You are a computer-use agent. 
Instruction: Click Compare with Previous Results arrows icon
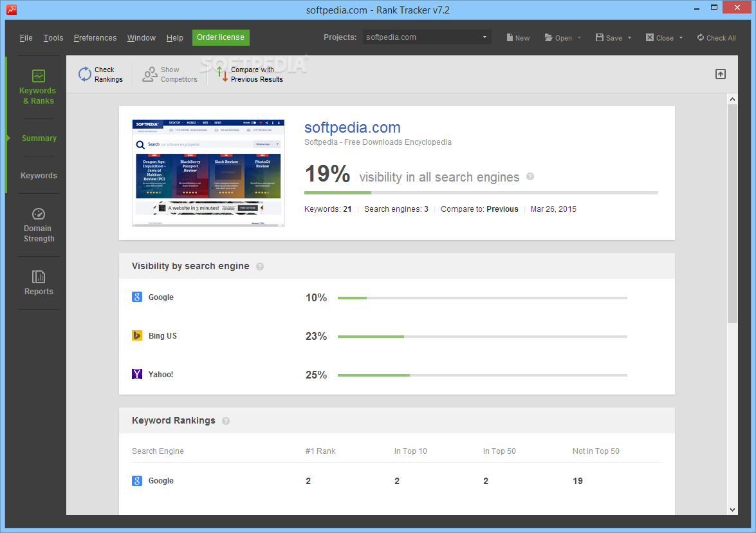pos(222,74)
